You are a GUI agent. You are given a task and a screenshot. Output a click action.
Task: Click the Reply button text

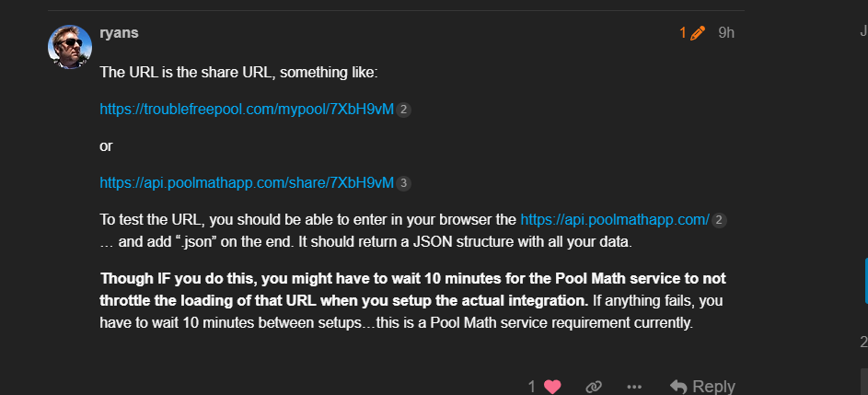click(x=713, y=387)
